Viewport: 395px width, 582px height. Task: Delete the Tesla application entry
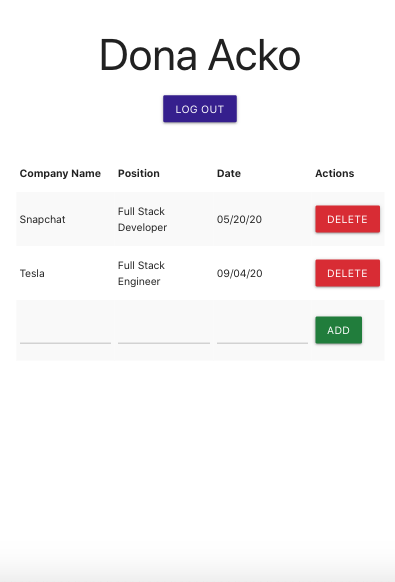point(347,273)
